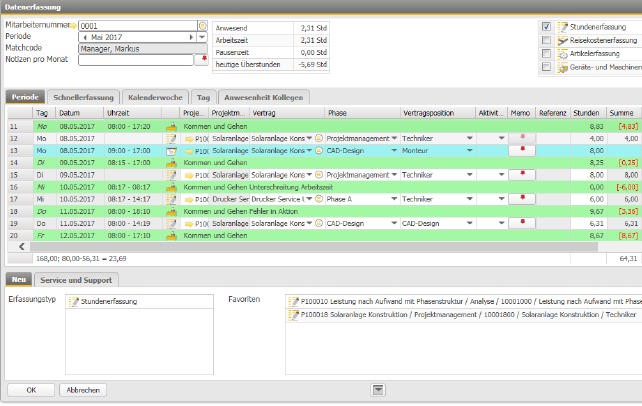Click the Mitarbeiternummer field showing 0001
The width and height of the screenshot is (642, 406).
(x=138, y=26)
